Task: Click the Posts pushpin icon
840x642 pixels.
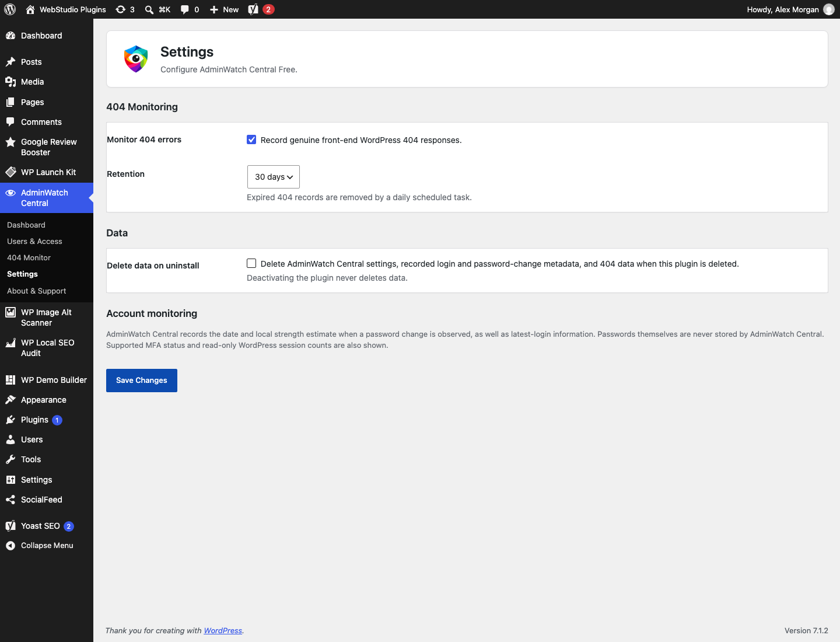Action: [x=10, y=62]
